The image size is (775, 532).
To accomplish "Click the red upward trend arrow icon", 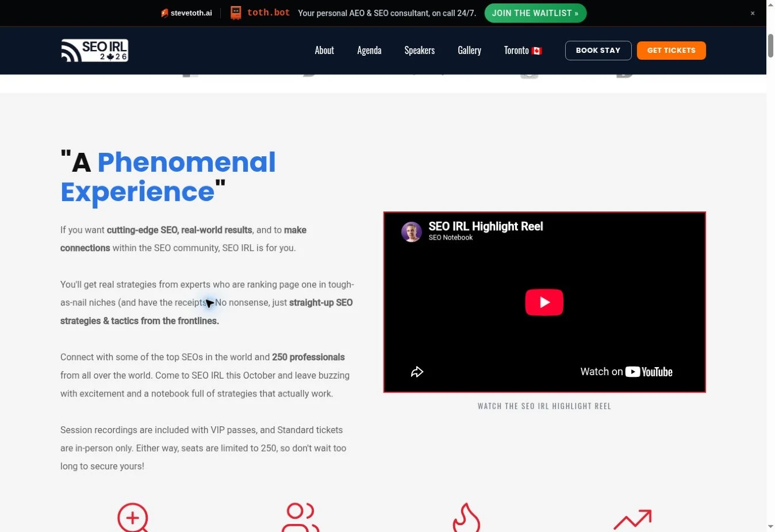I will [x=632, y=519].
